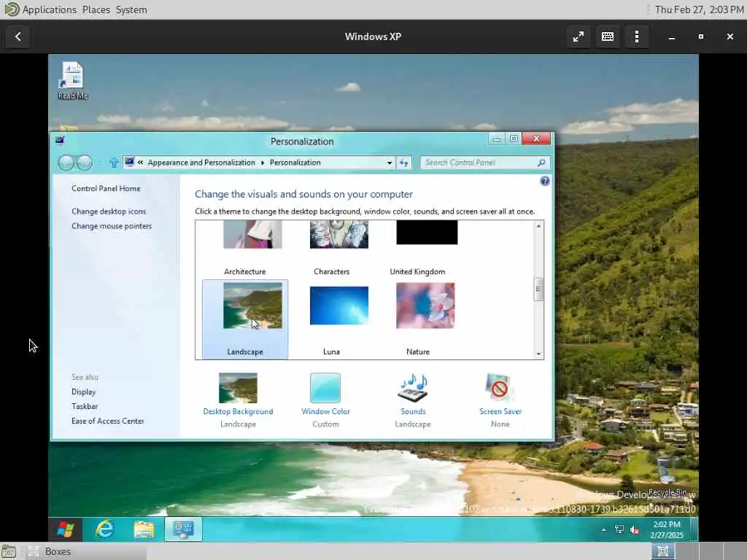Click the Back navigation button
Screen dimensions: 747x560
coord(66,163)
